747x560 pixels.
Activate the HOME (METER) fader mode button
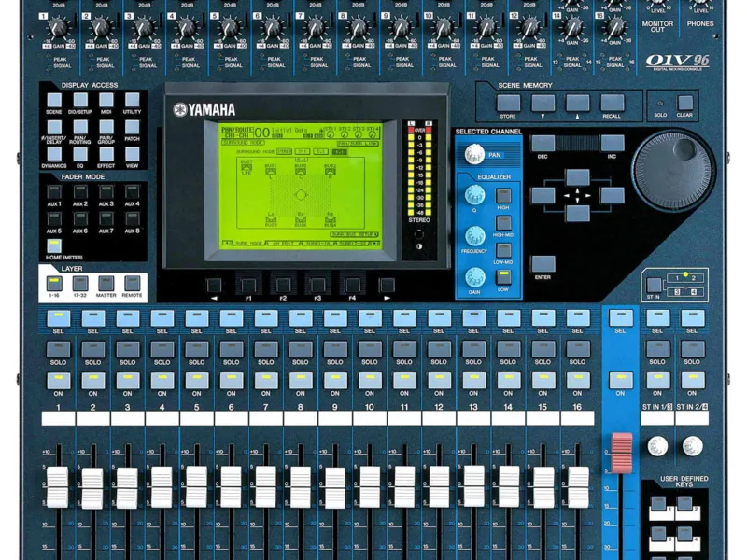54,245
